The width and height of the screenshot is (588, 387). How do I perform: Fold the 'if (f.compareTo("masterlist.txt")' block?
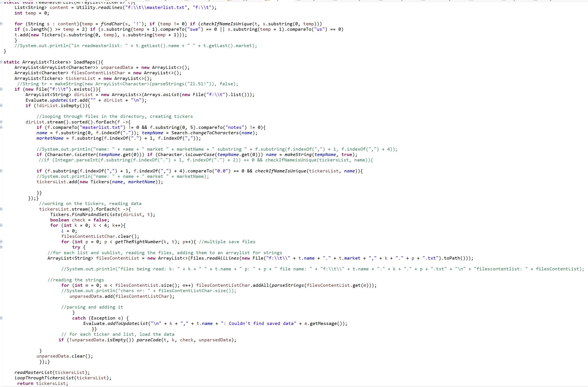1,127
